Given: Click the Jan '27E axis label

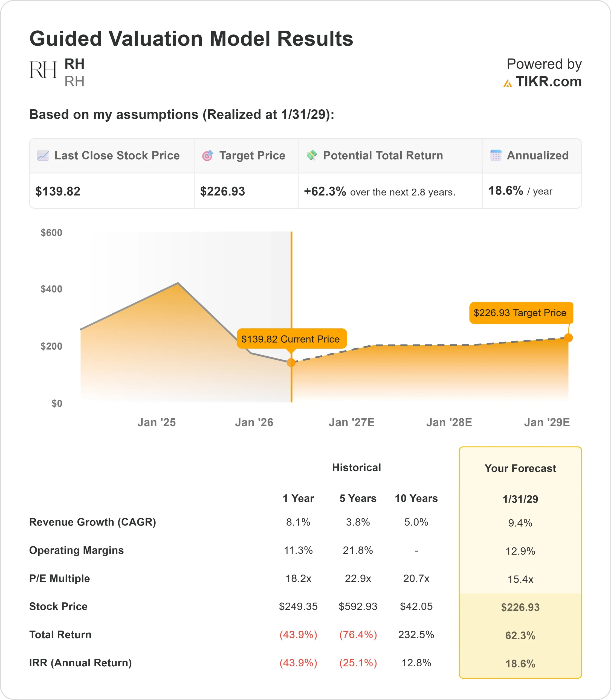Looking at the screenshot, I should (352, 422).
